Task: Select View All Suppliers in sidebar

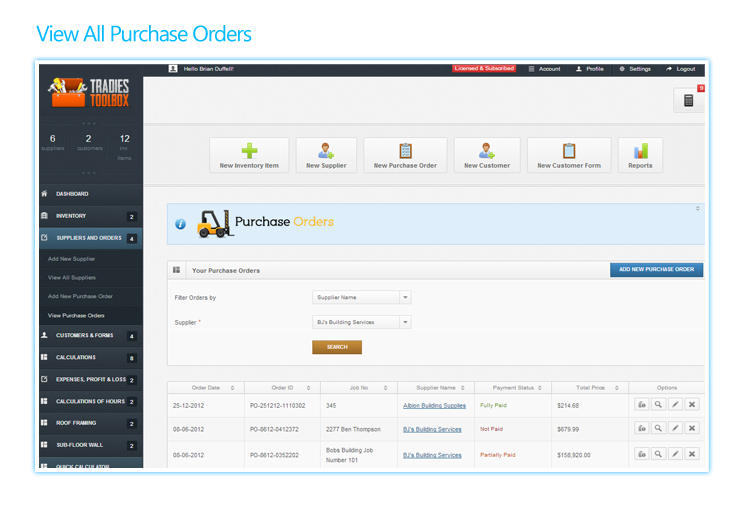Action: click(x=72, y=277)
